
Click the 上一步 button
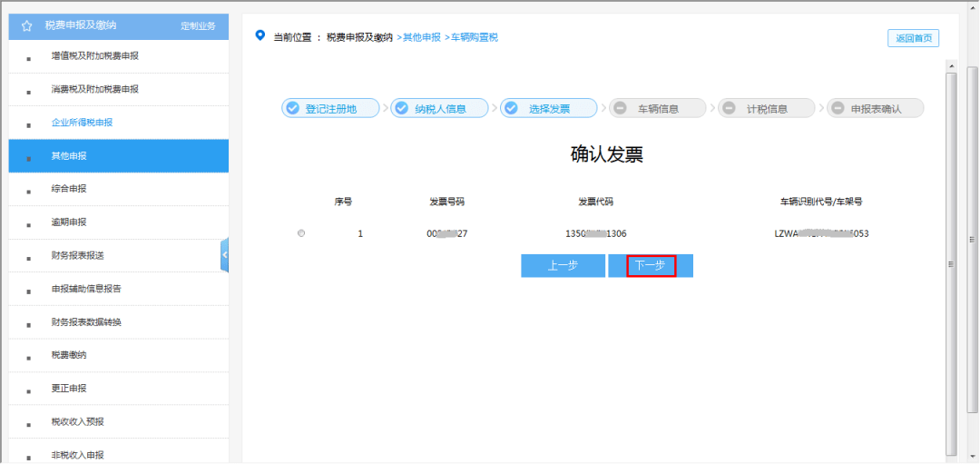pyautogui.click(x=563, y=266)
